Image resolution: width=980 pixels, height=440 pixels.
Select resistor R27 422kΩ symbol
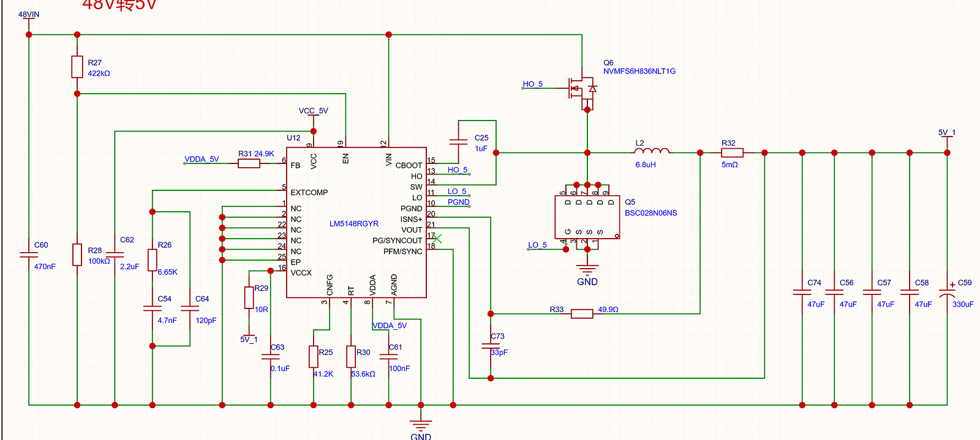tap(77, 67)
